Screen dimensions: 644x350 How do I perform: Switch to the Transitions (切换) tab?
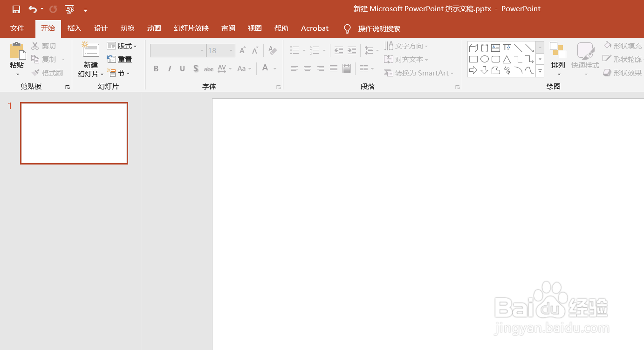point(128,28)
